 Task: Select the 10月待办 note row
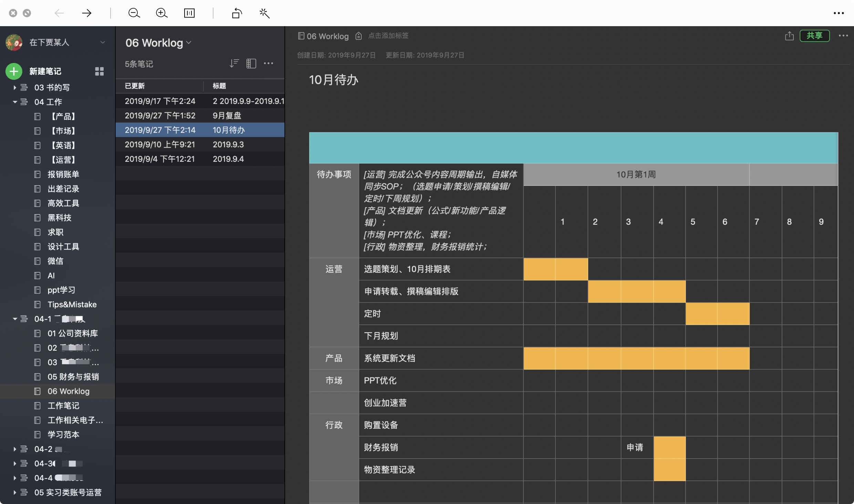pos(200,130)
